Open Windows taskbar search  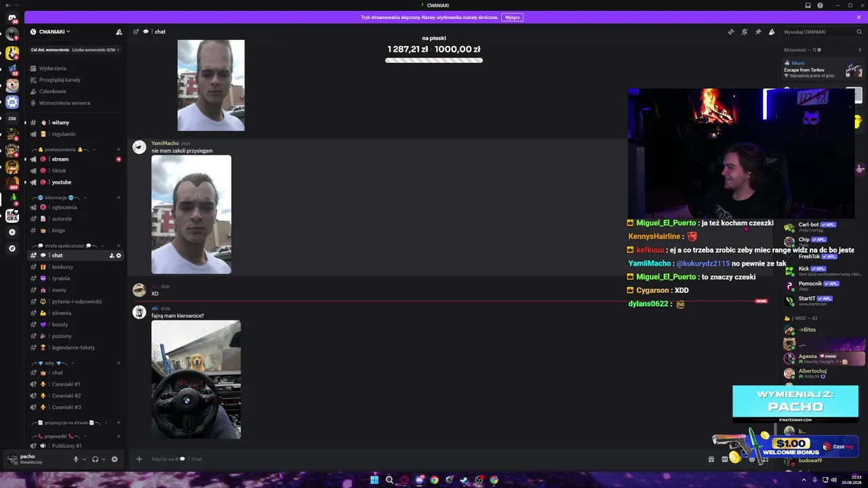click(x=389, y=480)
